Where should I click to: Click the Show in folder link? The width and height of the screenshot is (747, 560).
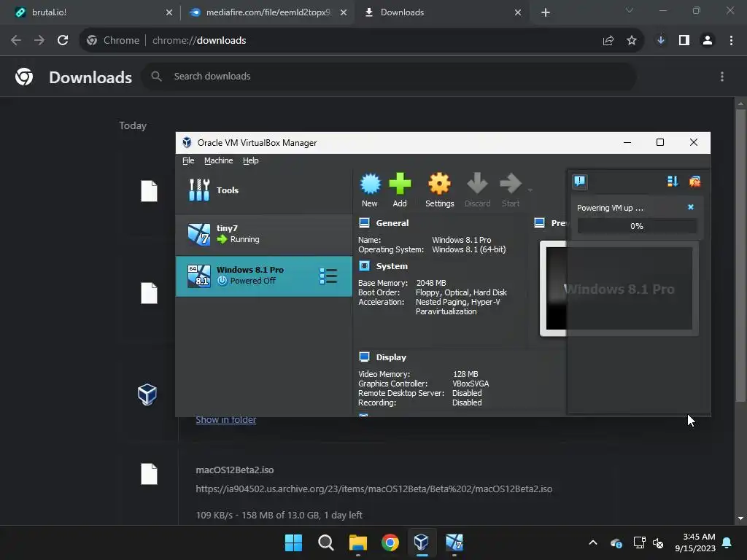[226, 419]
